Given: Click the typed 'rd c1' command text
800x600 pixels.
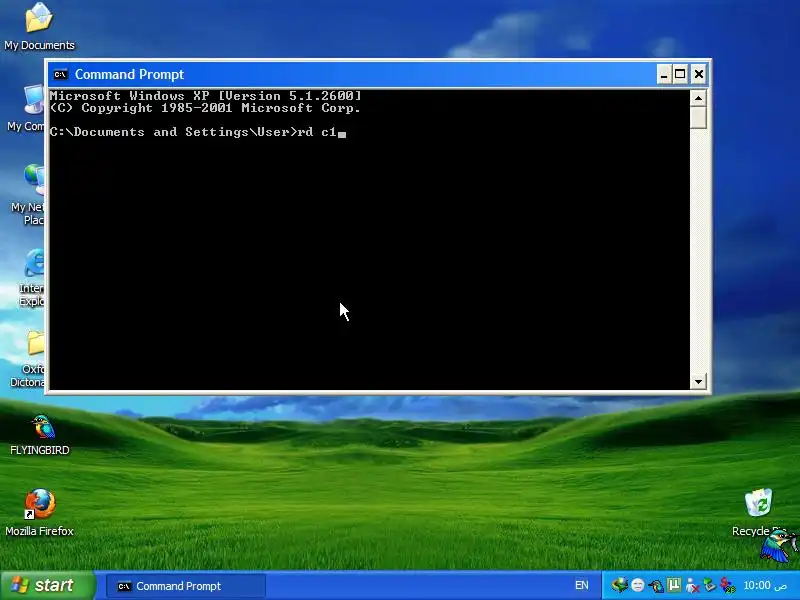Looking at the screenshot, I should (x=317, y=132).
